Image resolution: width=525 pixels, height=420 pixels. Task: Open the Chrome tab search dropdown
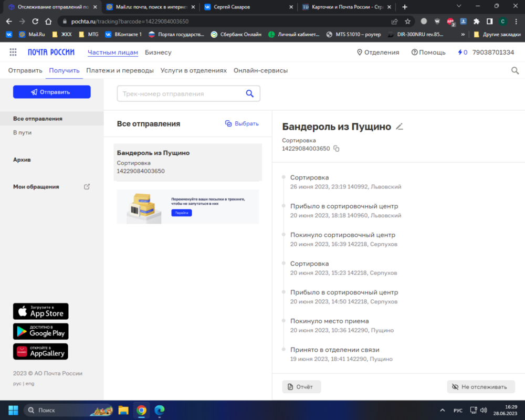pyautogui.click(x=459, y=7)
